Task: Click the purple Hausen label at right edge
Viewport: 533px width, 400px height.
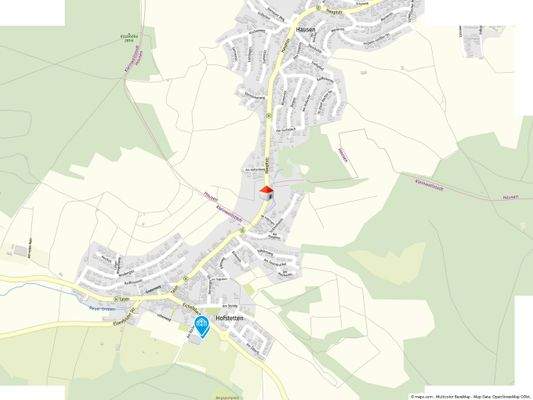Action: point(511,197)
